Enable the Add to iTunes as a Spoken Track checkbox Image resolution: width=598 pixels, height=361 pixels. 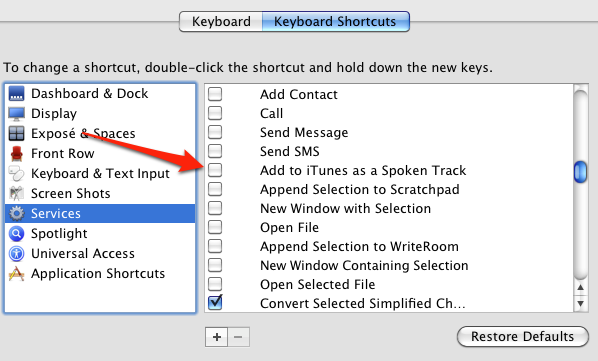[x=215, y=170]
